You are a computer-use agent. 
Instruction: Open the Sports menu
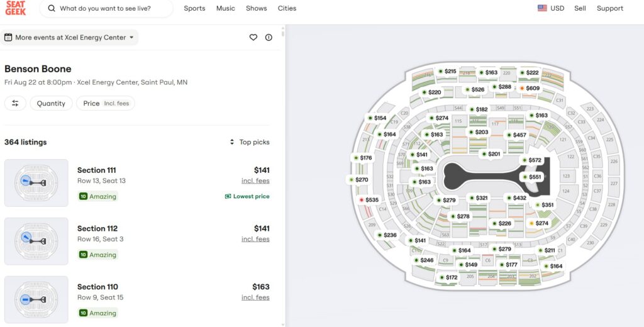pyautogui.click(x=194, y=8)
